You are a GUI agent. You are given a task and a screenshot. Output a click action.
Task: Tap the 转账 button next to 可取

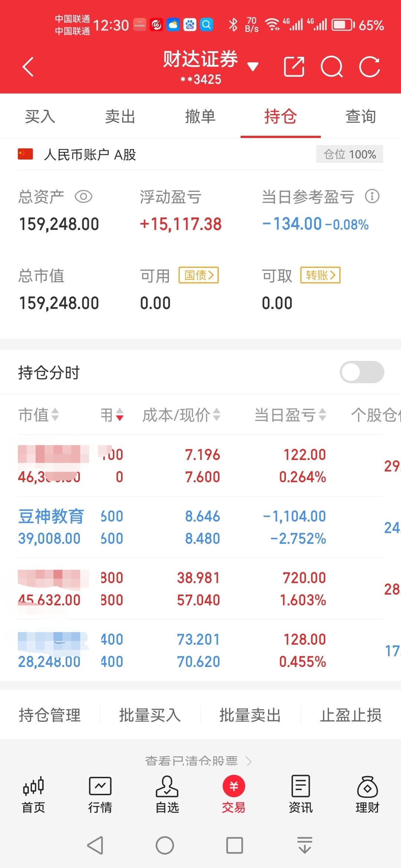tap(320, 275)
